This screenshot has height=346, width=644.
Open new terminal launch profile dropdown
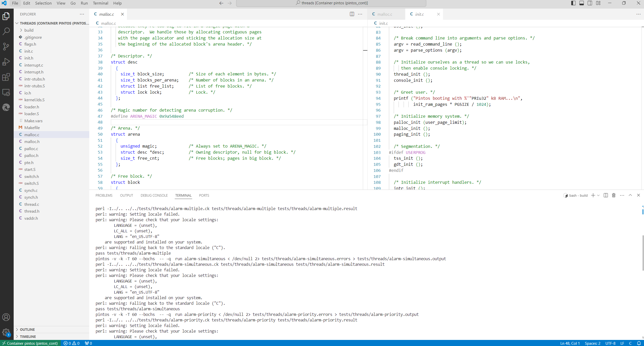[x=598, y=195]
